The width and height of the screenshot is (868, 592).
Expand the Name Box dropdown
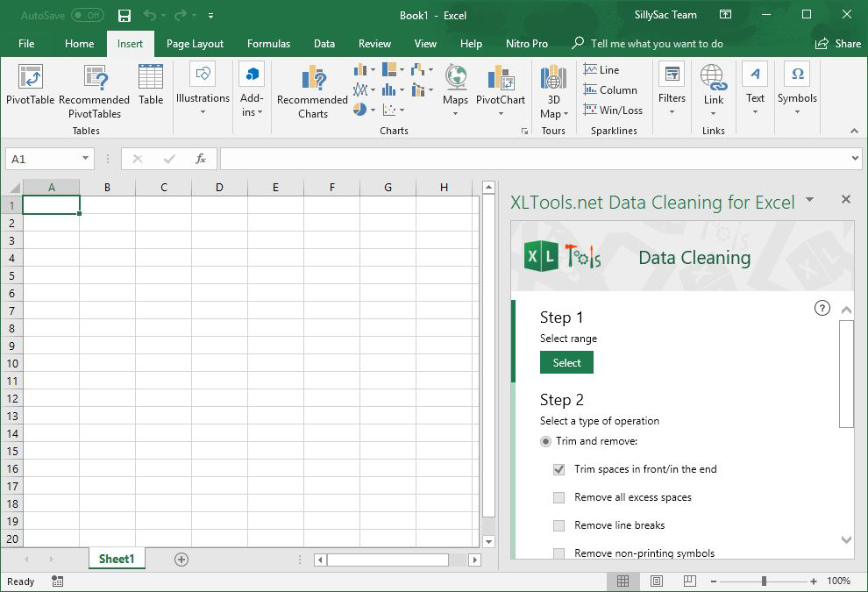tap(86, 159)
